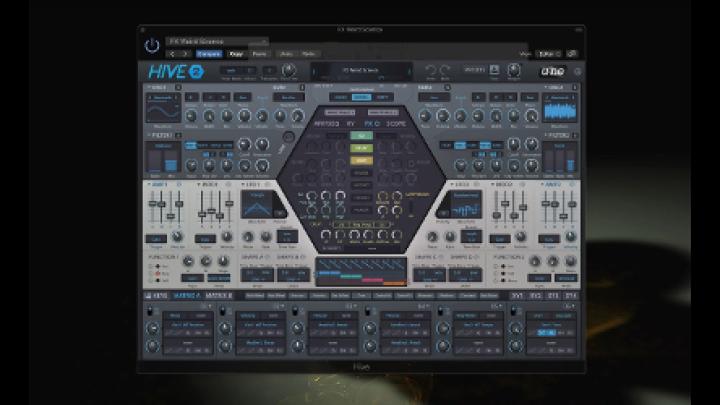Collapse the MOD1 section triangle

click(x=198, y=185)
